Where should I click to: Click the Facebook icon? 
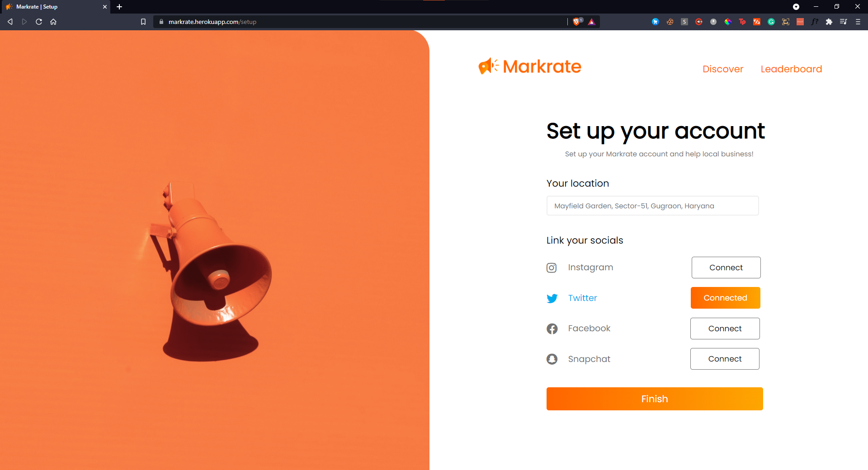(552, 329)
